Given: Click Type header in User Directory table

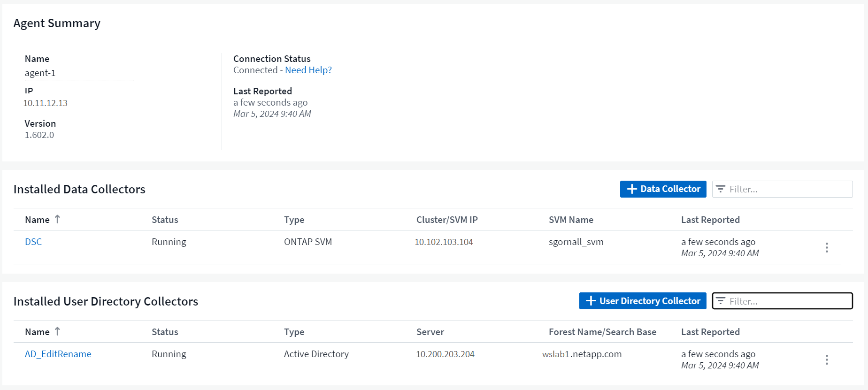Looking at the screenshot, I should [294, 332].
